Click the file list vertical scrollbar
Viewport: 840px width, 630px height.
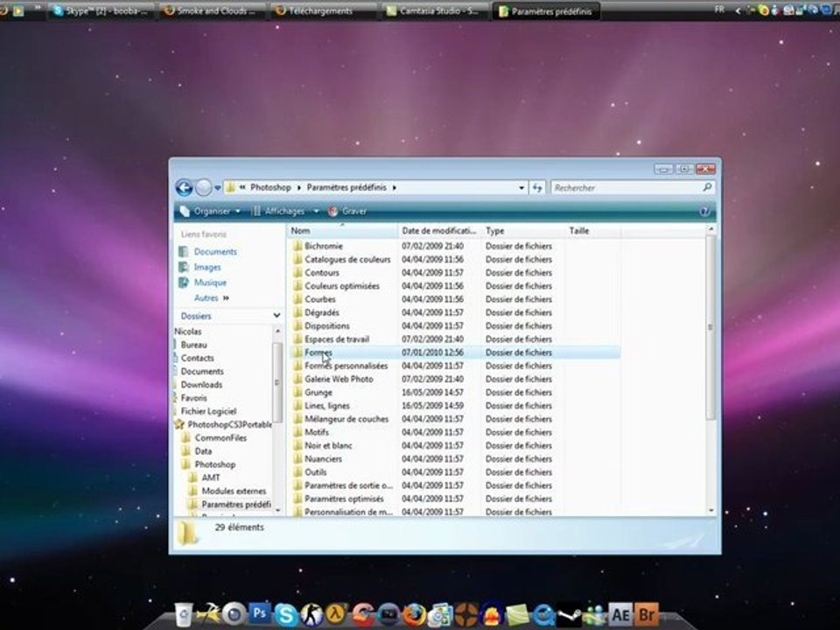pyautogui.click(x=710, y=328)
